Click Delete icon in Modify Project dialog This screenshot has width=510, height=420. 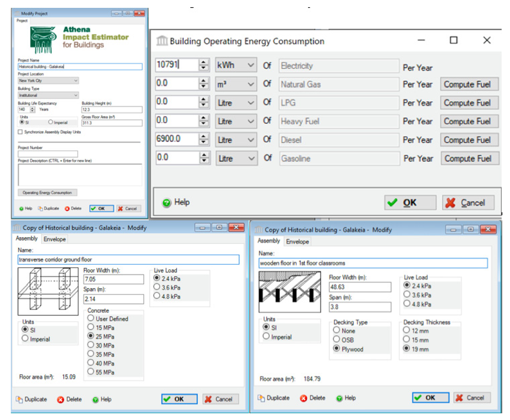67,209
